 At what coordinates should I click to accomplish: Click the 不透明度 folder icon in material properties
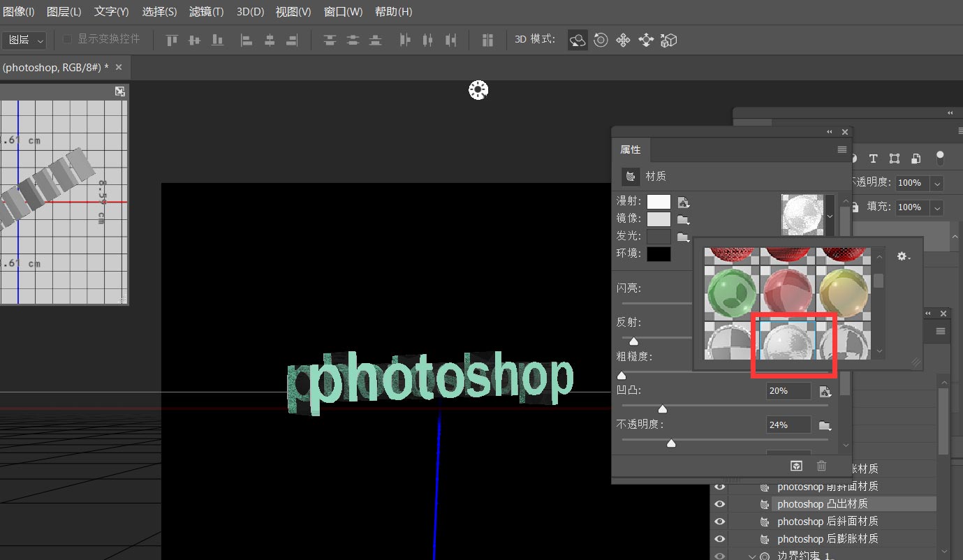tap(824, 425)
